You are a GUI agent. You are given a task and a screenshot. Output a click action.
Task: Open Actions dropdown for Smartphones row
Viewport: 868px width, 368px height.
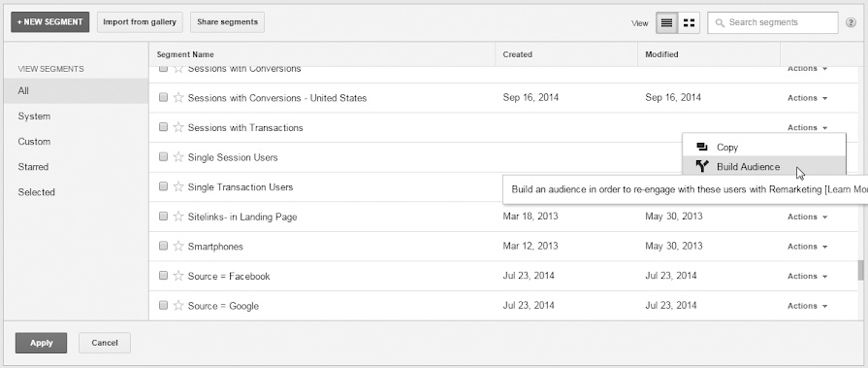tap(807, 246)
